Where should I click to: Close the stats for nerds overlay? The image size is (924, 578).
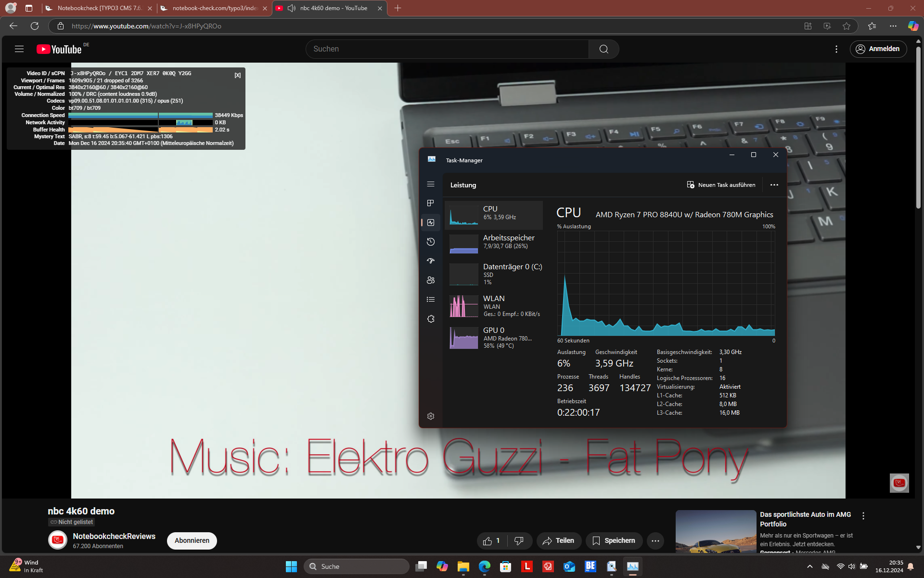[237, 75]
